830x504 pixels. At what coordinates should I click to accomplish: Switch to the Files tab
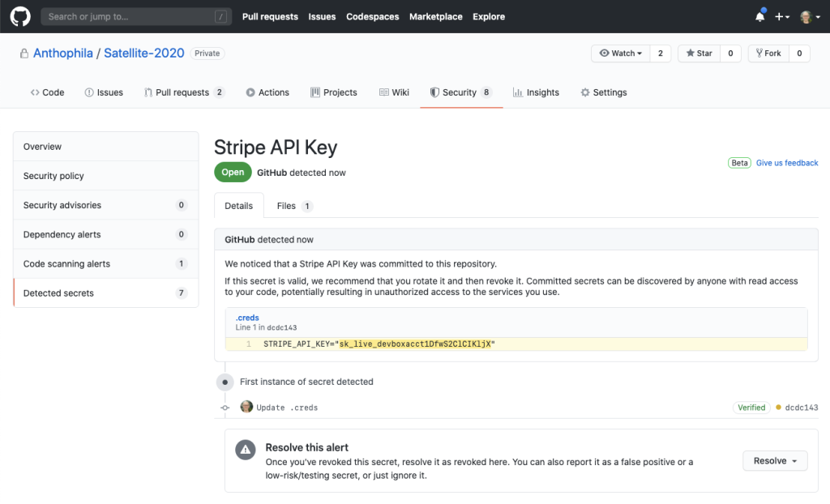click(294, 206)
